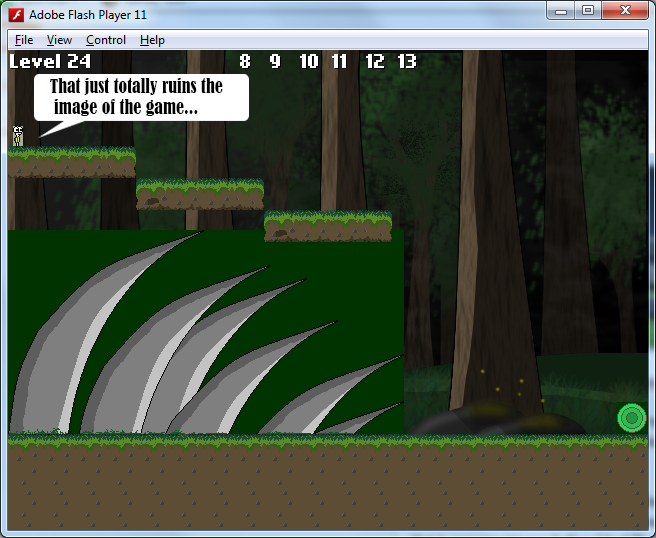Select level number 9 at top

(275, 62)
